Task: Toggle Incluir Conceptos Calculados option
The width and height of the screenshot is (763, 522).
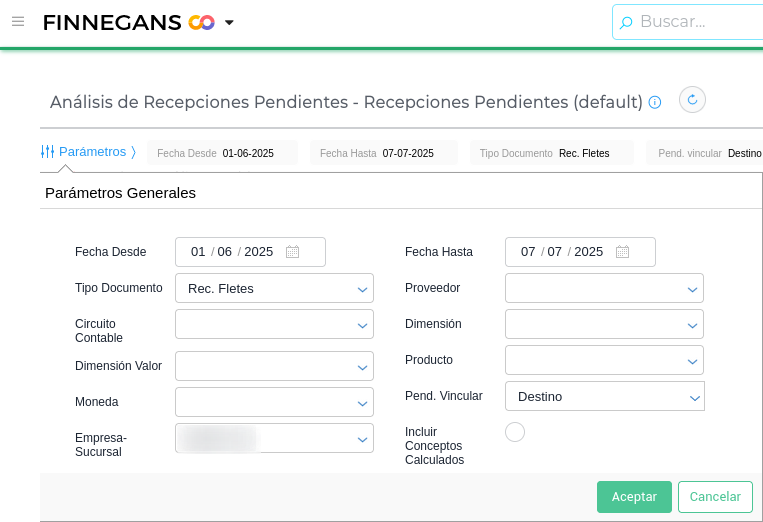Action: (x=515, y=432)
